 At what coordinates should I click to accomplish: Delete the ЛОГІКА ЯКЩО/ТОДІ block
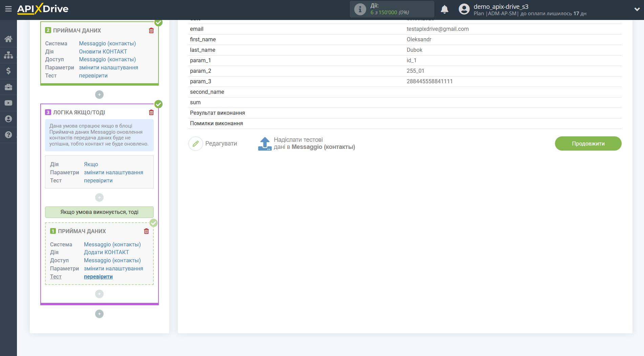[151, 112]
